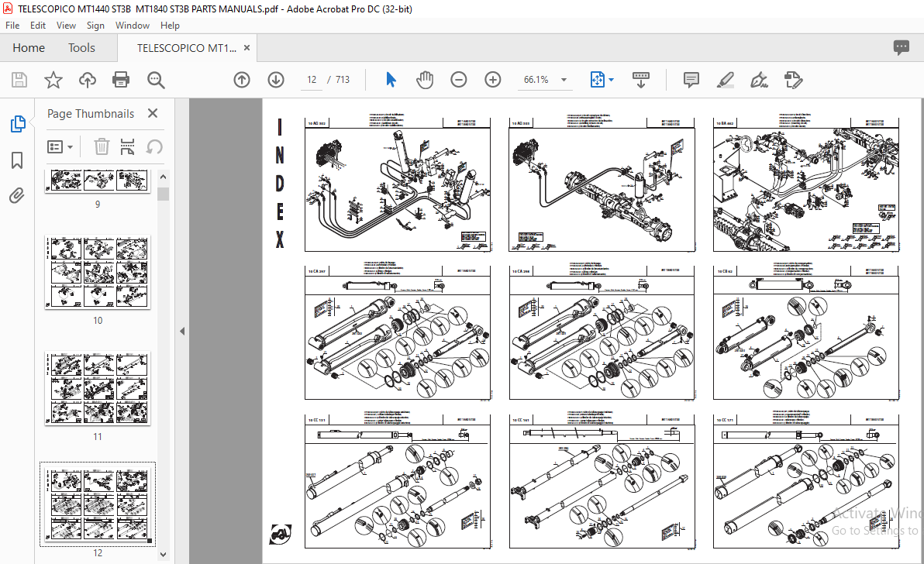Click diagram 10 CC 171 cylinder drawing
The width and height of the screenshot is (924, 564).
(806, 481)
